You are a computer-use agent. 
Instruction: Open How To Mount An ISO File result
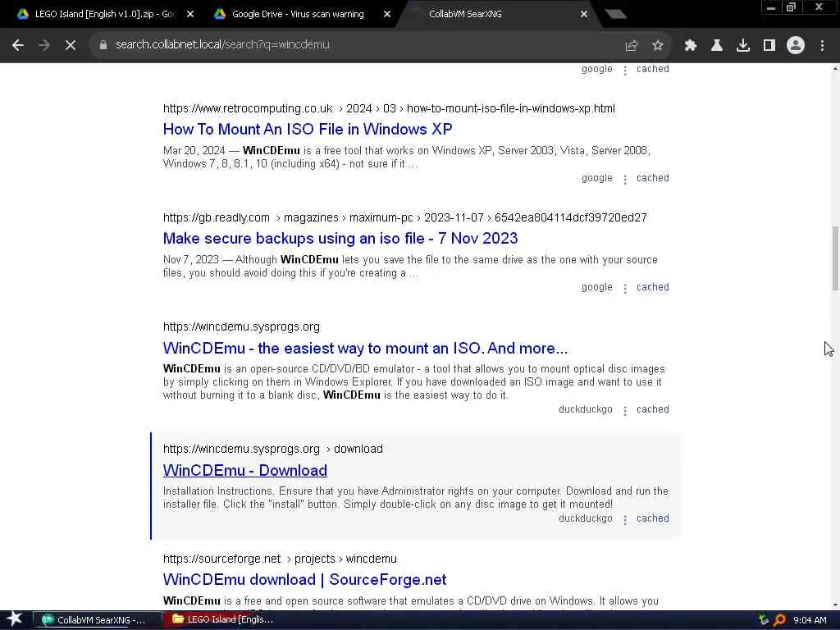[308, 129]
